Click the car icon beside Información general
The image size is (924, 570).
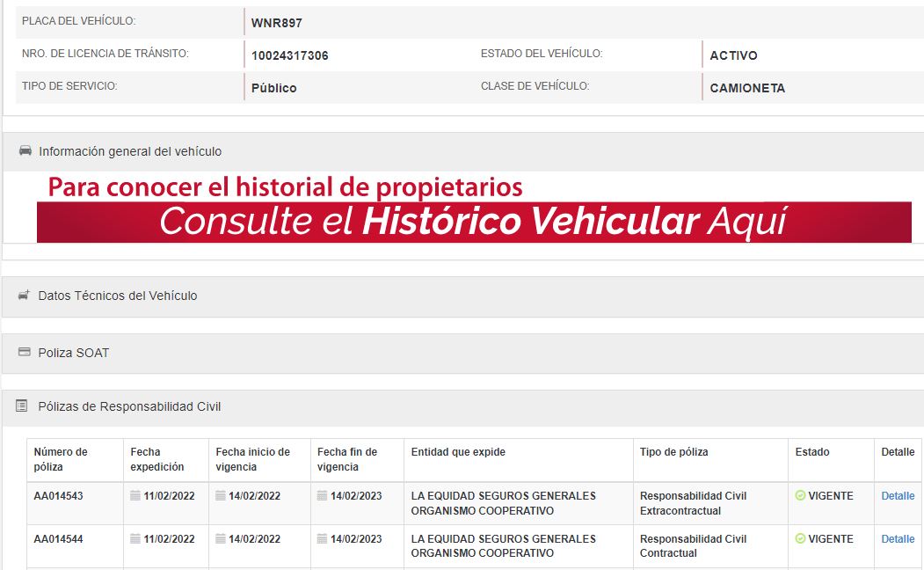pyautogui.click(x=25, y=151)
